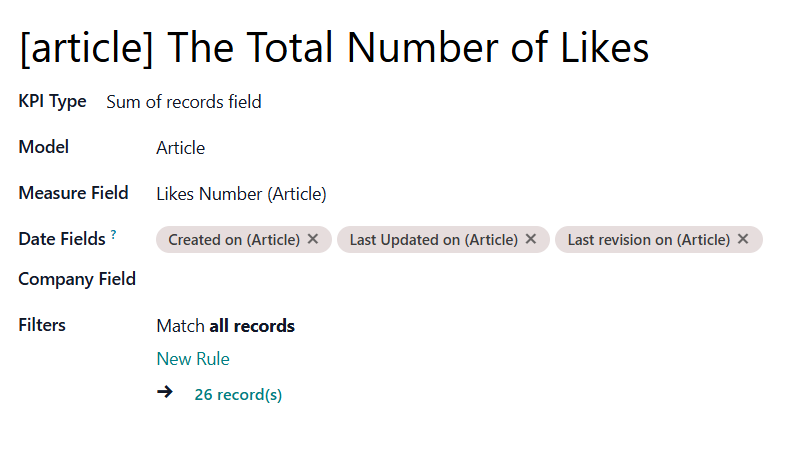802x449 pixels.
Task: Select the "Last Updated on (Article)" tag
Action: click(x=433, y=240)
